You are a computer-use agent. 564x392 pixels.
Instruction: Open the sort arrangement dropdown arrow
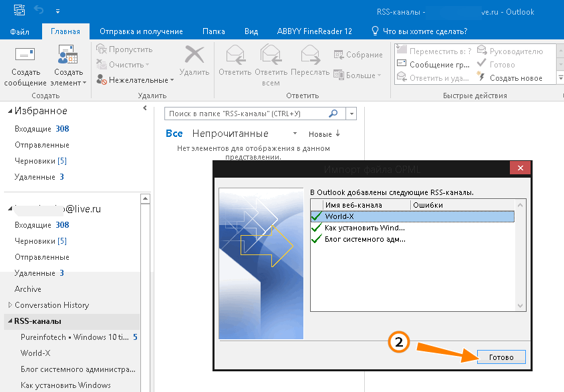[295, 134]
